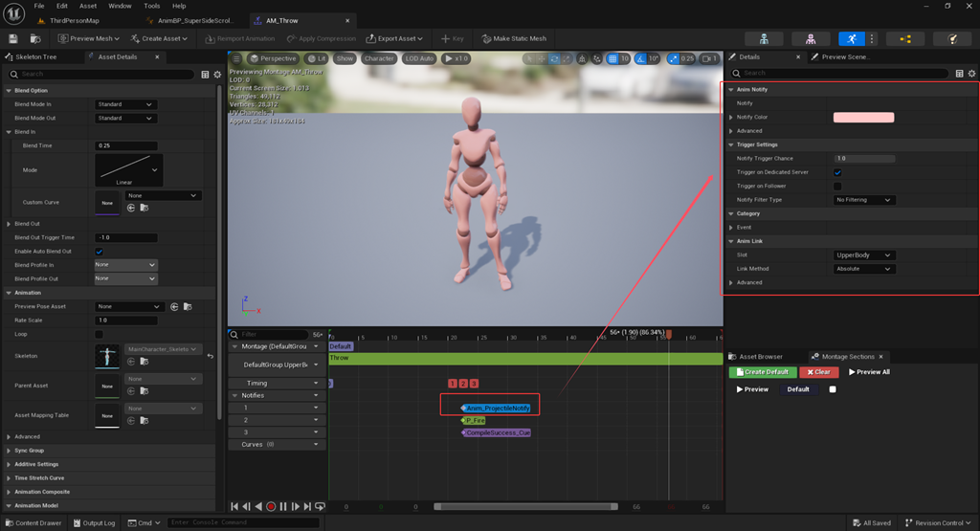Choose the Rotate gizmo tool in viewport

coord(554,58)
